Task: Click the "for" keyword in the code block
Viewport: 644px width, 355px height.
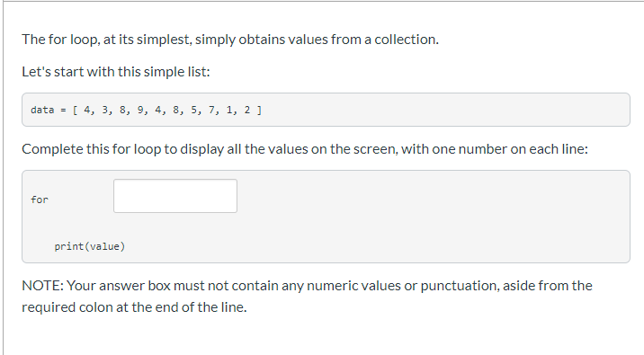Action: click(x=40, y=200)
